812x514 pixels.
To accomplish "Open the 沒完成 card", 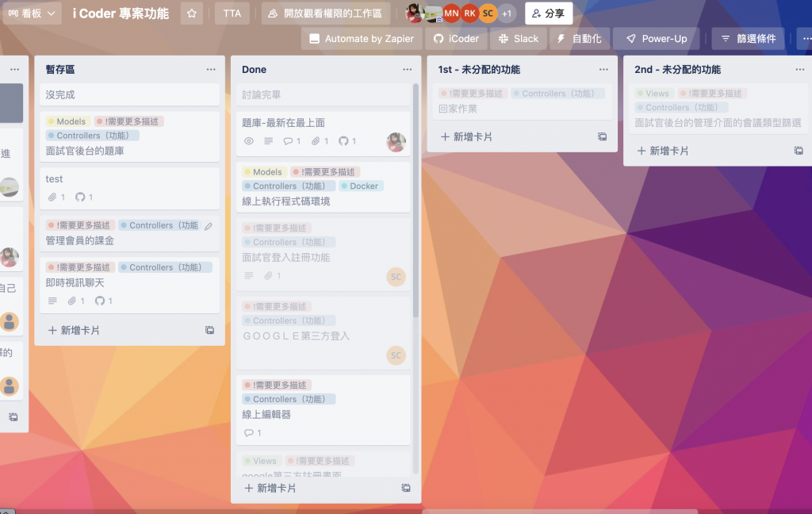I will [x=129, y=95].
